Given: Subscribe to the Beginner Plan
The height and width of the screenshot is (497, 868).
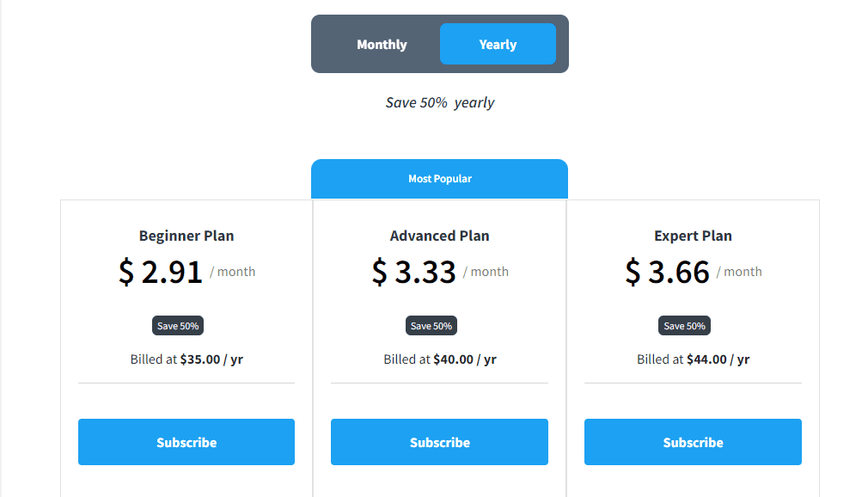Looking at the screenshot, I should click(x=186, y=442).
